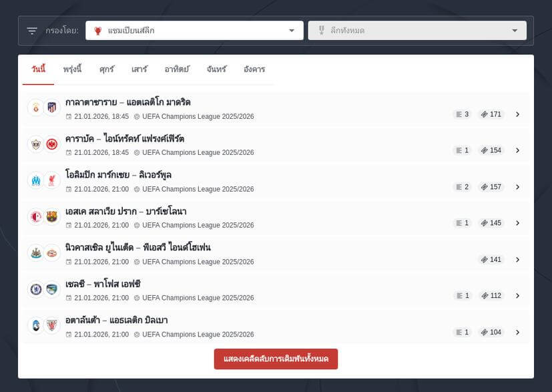Expand the Chelsea vs Pafos row via chevron
The width and height of the screenshot is (552, 392).
pyautogui.click(x=518, y=295)
